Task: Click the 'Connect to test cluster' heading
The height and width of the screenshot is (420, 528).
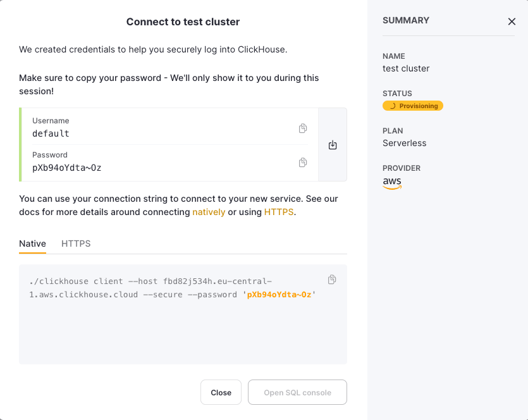Action: tap(183, 22)
